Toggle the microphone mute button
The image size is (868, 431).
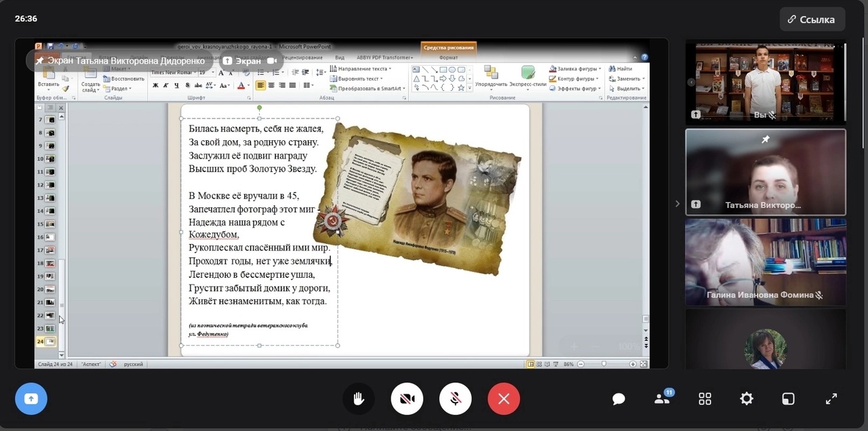click(x=455, y=398)
